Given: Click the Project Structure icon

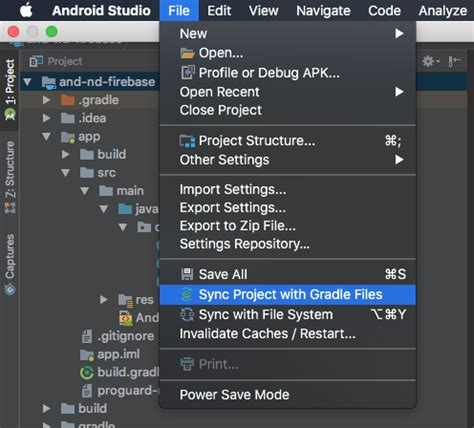Looking at the screenshot, I should click(187, 141).
